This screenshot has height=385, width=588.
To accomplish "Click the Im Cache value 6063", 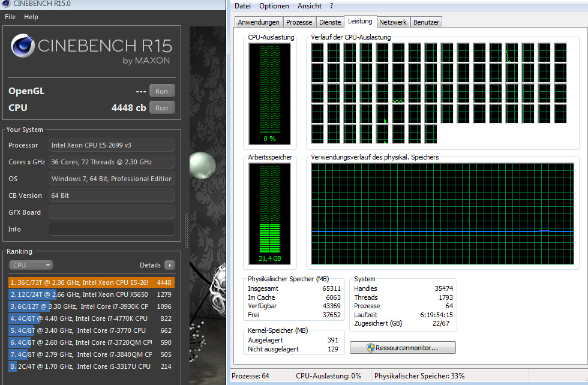I will [334, 297].
